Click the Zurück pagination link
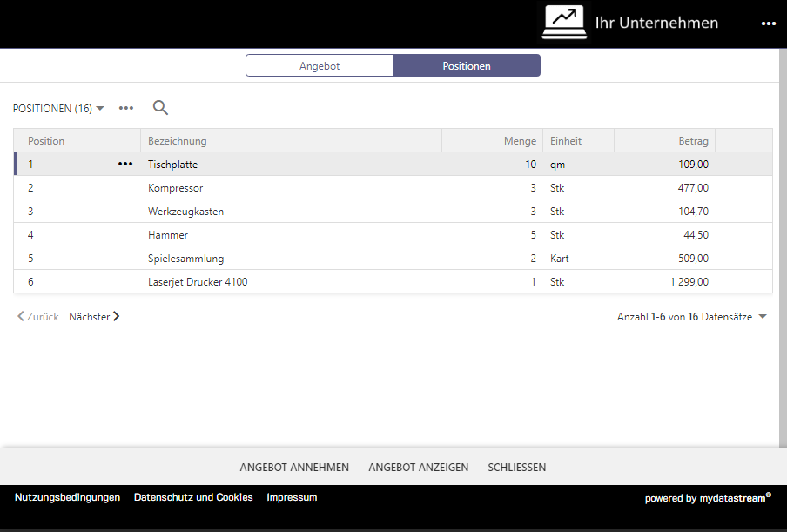Viewport: 787px width, 532px height. pyautogui.click(x=38, y=317)
